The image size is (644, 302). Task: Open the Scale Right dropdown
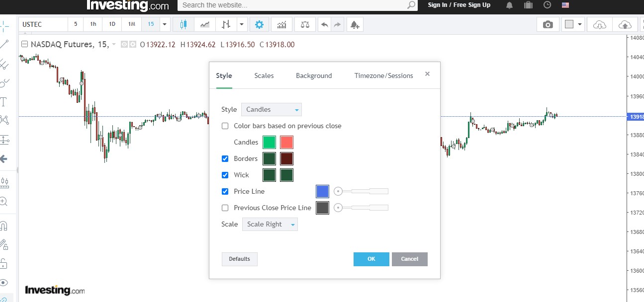click(x=270, y=224)
